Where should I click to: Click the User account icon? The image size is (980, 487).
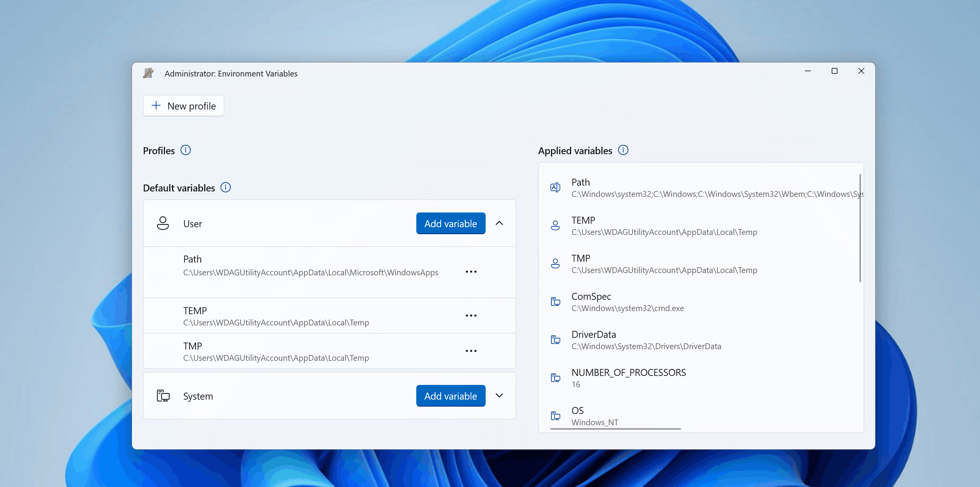(163, 223)
